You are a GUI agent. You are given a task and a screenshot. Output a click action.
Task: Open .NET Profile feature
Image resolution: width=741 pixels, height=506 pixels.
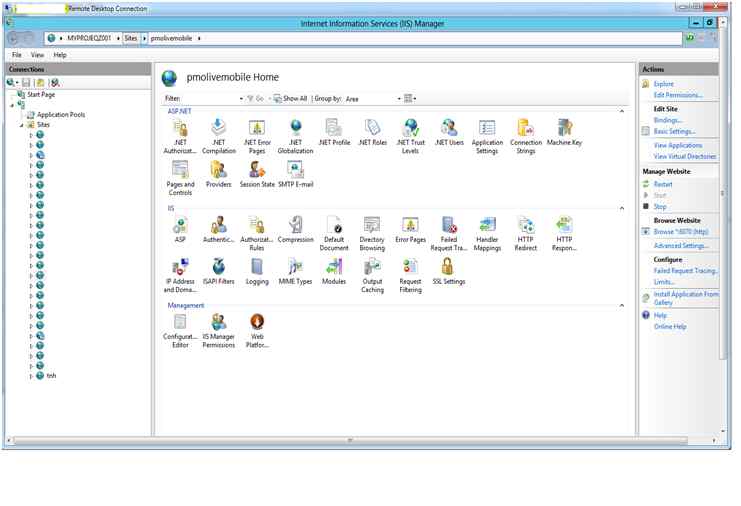pyautogui.click(x=334, y=132)
